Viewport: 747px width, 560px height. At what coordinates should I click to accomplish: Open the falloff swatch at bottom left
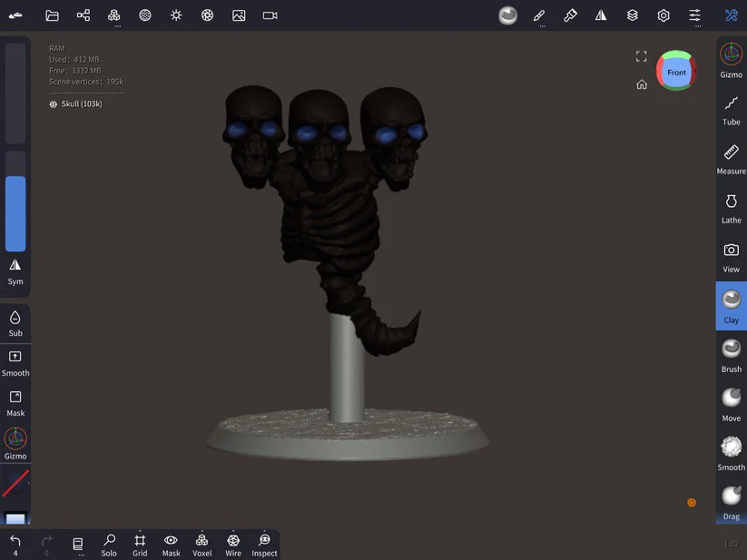pyautogui.click(x=15, y=518)
